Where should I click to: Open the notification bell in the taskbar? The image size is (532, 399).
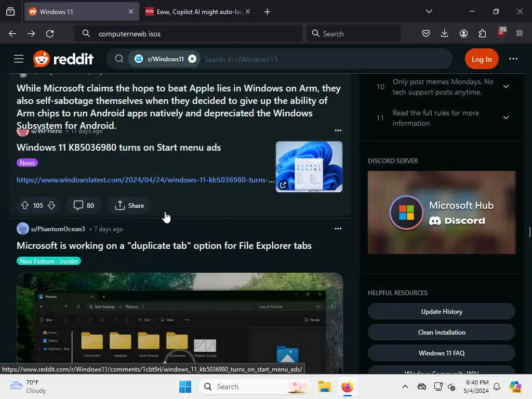point(497,387)
